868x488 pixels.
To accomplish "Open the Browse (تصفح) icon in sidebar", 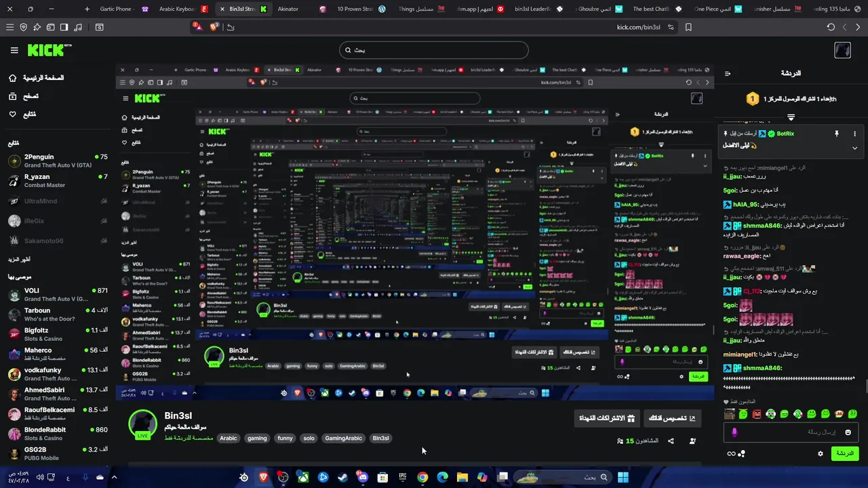I will click(x=13, y=96).
